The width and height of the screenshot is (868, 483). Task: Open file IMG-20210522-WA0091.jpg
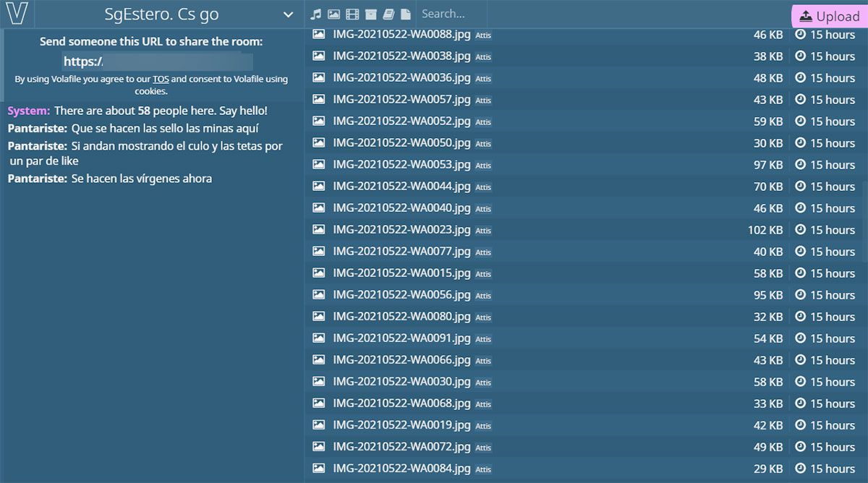pos(401,338)
